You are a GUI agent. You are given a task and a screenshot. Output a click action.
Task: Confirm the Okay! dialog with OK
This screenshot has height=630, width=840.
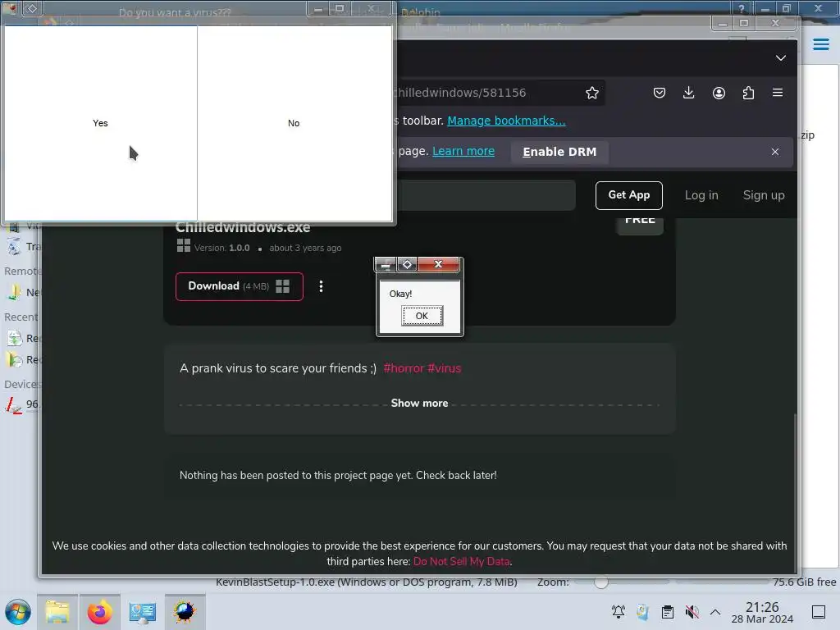(422, 316)
